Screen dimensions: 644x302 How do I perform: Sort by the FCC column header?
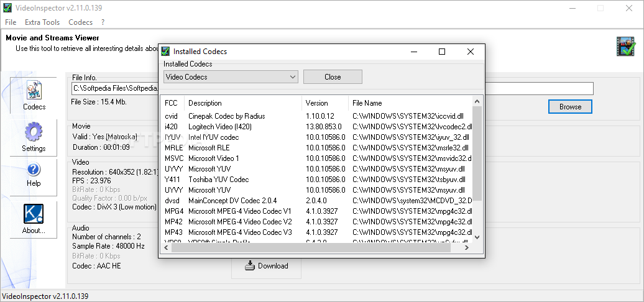pyautogui.click(x=172, y=103)
